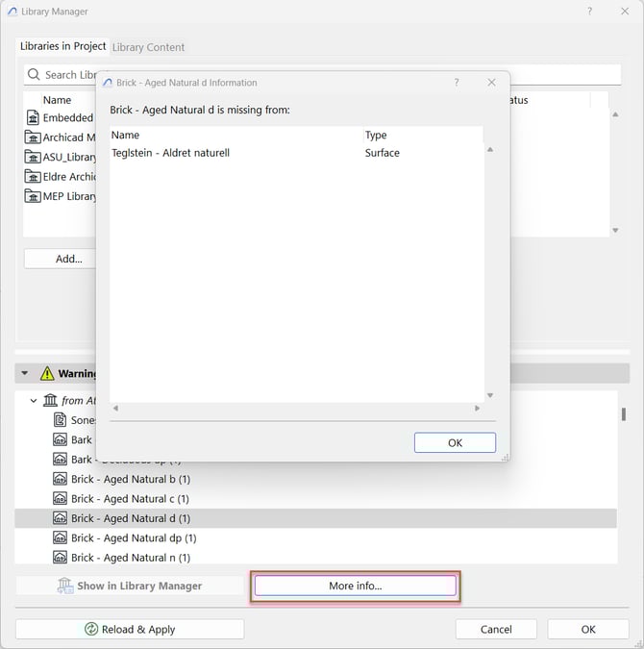644x649 pixels.
Task: Select the ASU_Library folder icon
Action: point(33,157)
